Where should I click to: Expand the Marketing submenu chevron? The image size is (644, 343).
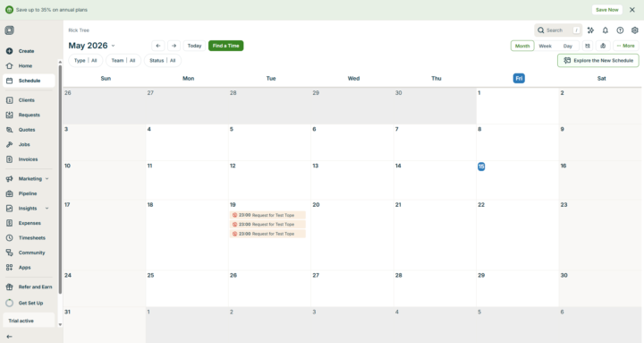[x=47, y=178]
